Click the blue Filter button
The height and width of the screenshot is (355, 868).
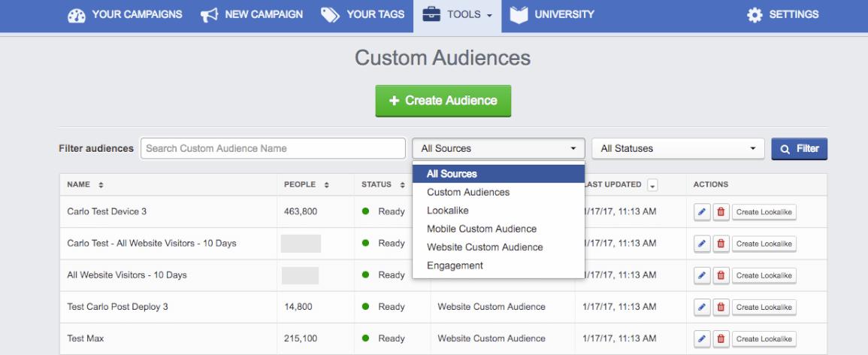[x=800, y=149]
